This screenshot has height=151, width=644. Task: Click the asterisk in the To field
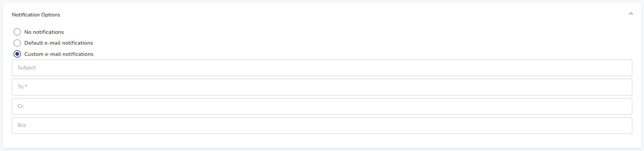click(x=26, y=86)
